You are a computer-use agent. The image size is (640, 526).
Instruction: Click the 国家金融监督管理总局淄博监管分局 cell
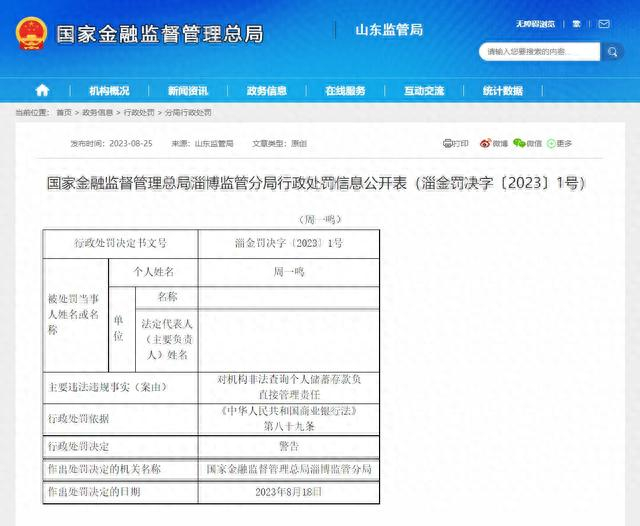pyautogui.click(x=289, y=469)
